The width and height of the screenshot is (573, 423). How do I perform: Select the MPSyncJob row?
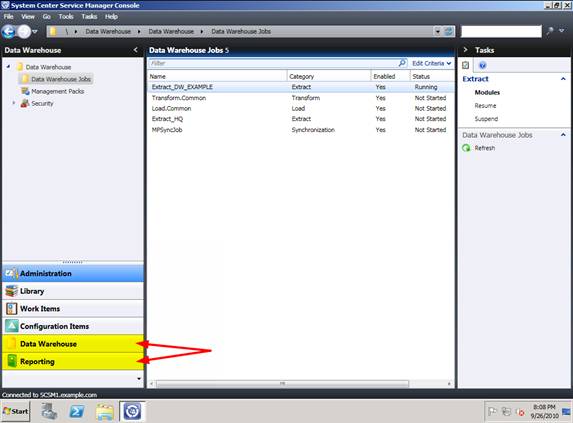(301, 130)
